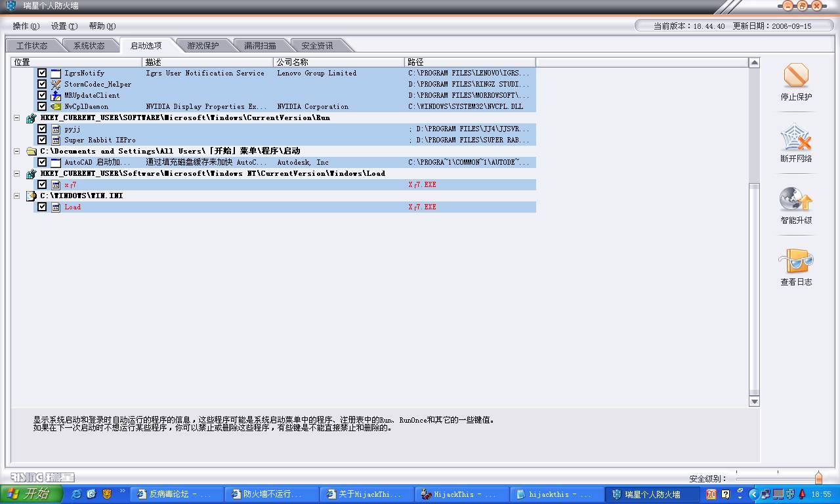Switch to the 工作状态 tab

(x=32, y=46)
